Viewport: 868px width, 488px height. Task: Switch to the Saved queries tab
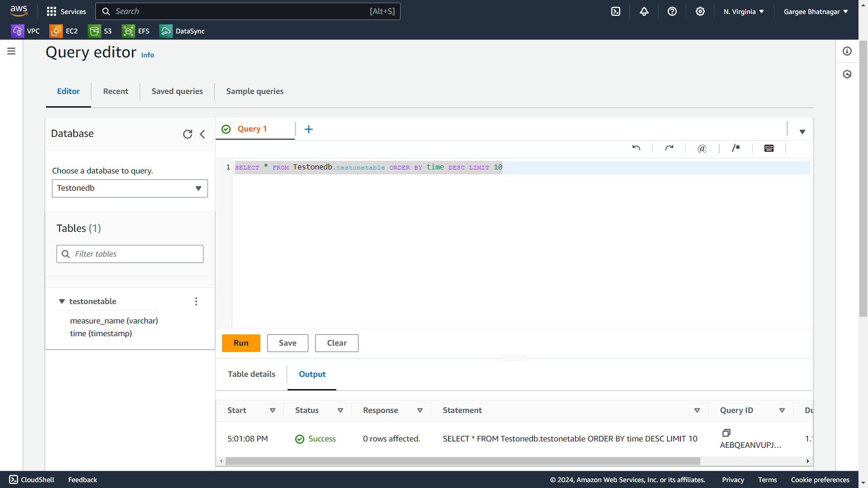[x=177, y=91]
